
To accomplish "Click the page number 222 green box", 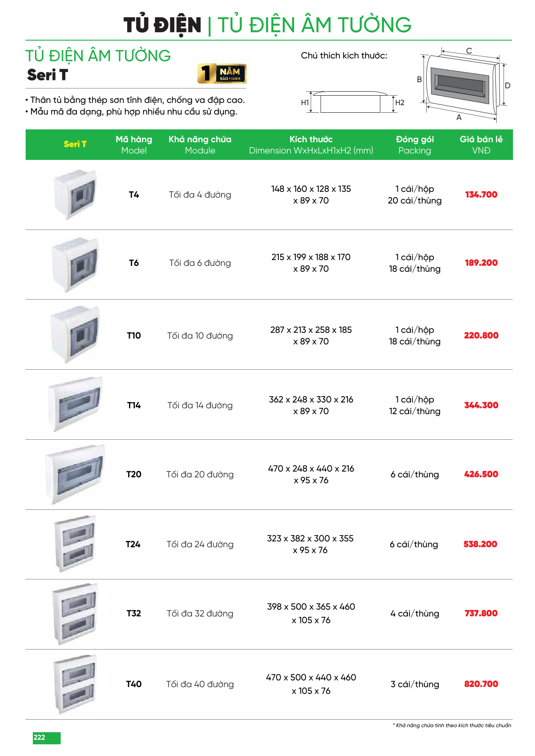I will [46, 738].
